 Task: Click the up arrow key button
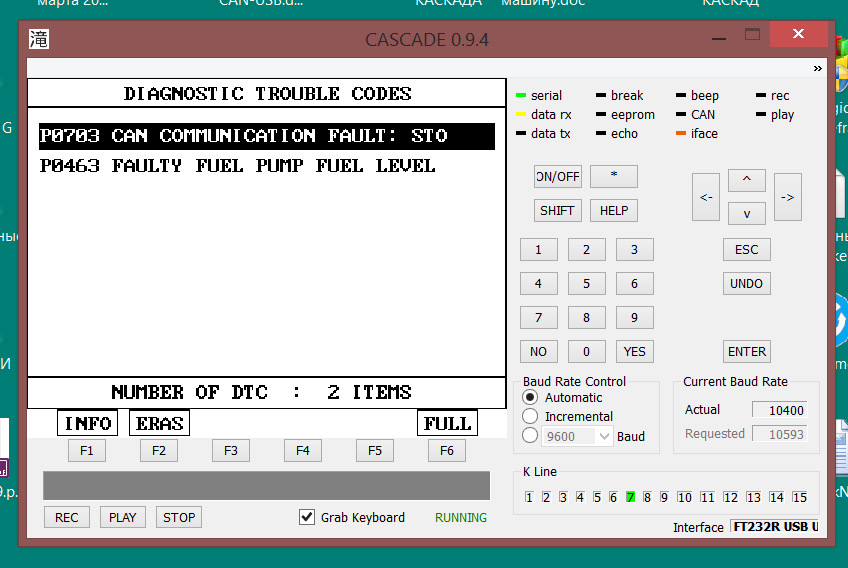point(747,180)
